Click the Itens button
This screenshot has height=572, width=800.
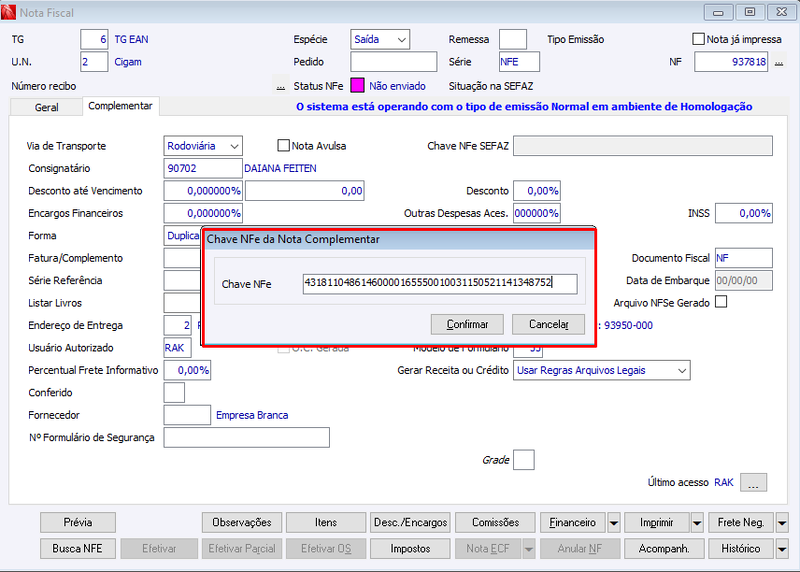click(x=326, y=523)
